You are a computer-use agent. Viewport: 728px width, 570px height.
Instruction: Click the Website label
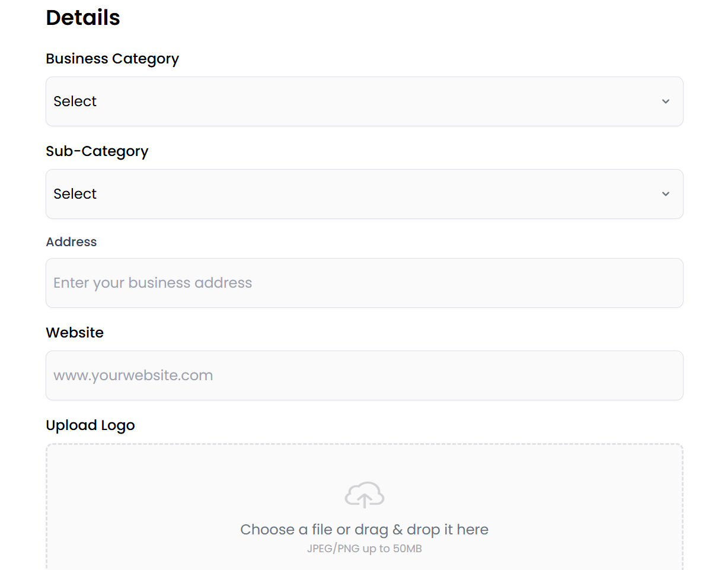(x=75, y=333)
